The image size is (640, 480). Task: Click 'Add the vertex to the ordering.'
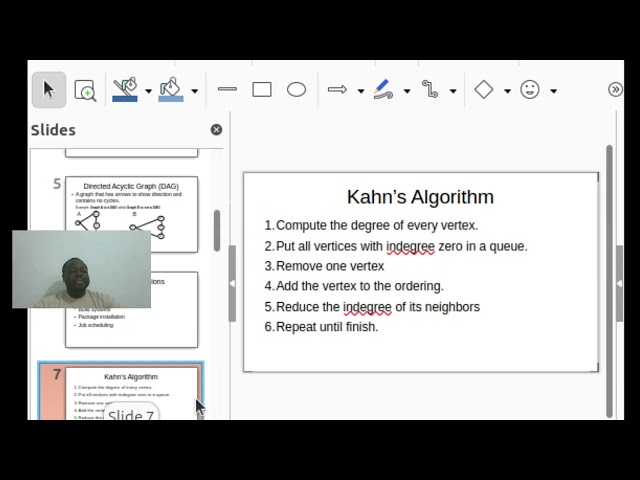click(x=360, y=286)
